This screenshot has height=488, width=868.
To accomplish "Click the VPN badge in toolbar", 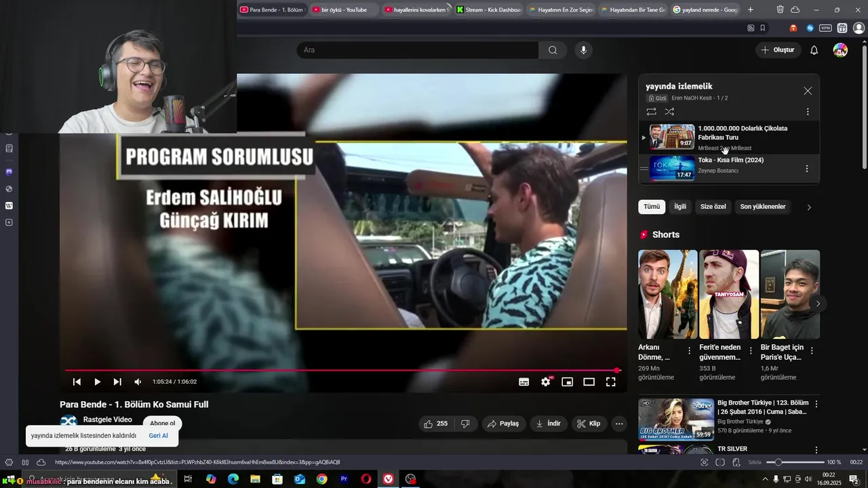I will click(x=825, y=28).
